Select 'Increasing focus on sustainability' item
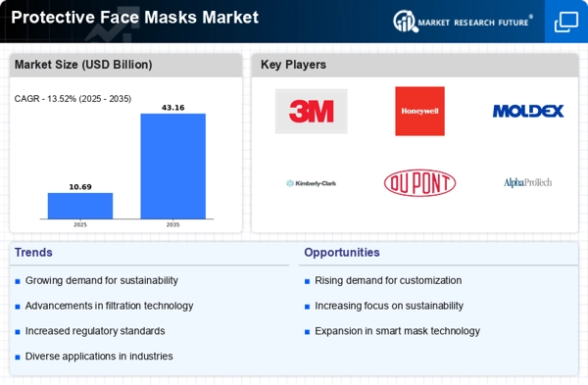The image size is (588, 385). point(389,306)
